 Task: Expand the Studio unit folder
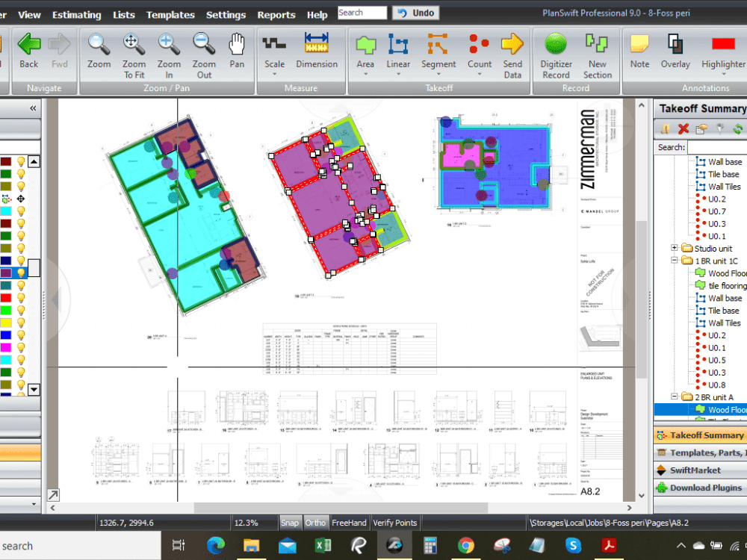[x=674, y=248]
